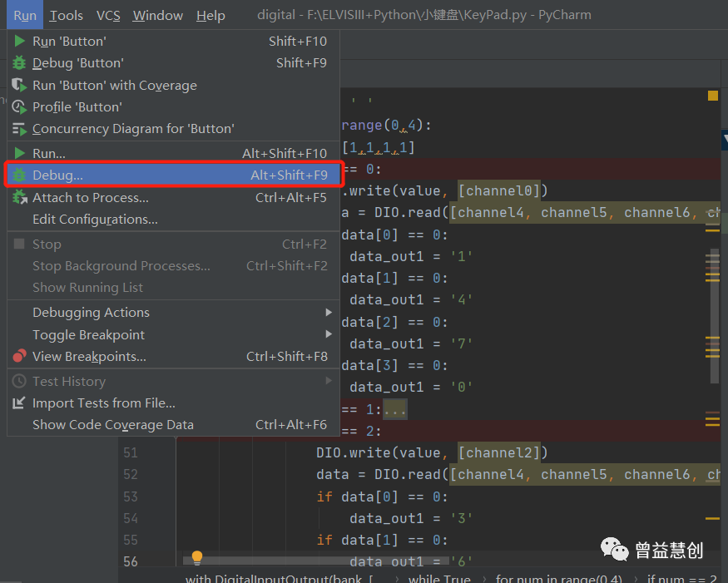The height and width of the screenshot is (583, 728).
Task: Click shortcut text Alt+Shift+F10
Action: (285, 153)
